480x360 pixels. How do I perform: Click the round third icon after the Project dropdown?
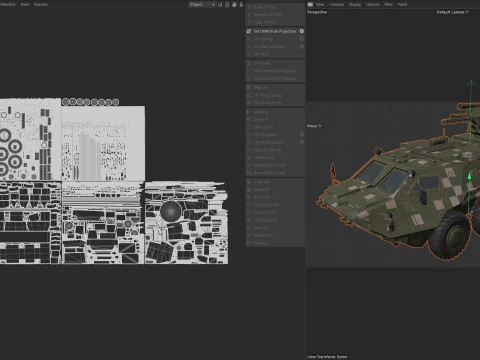234,4
